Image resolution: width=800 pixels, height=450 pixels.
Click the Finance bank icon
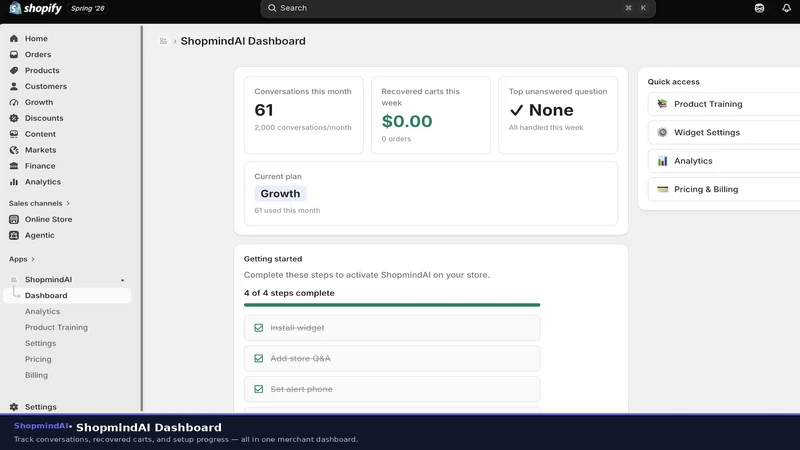14,166
